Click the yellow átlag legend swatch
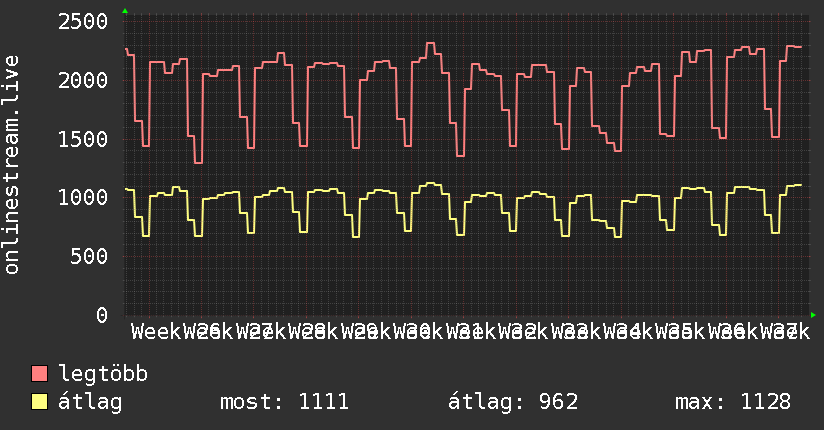824x430 pixels. click(x=39, y=402)
